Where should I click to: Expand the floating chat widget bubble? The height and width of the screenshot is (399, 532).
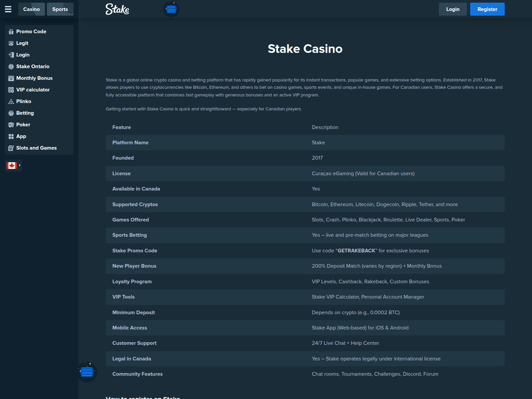(87, 372)
